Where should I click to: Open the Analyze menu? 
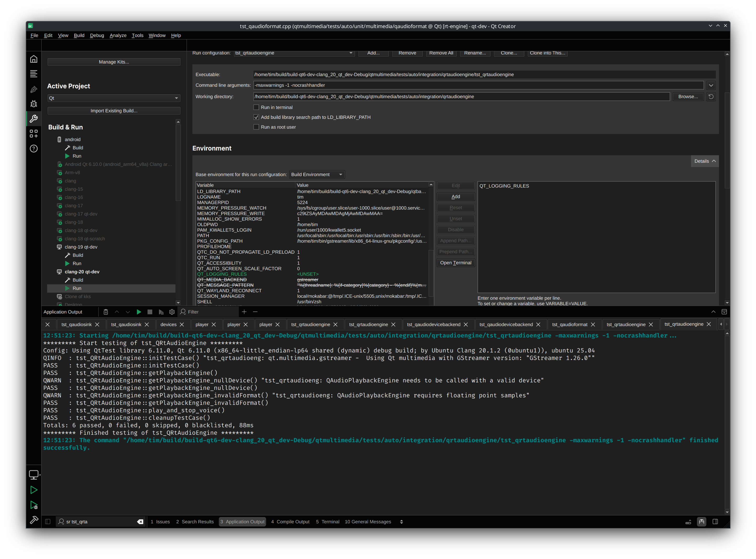click(x=118, y=35)
